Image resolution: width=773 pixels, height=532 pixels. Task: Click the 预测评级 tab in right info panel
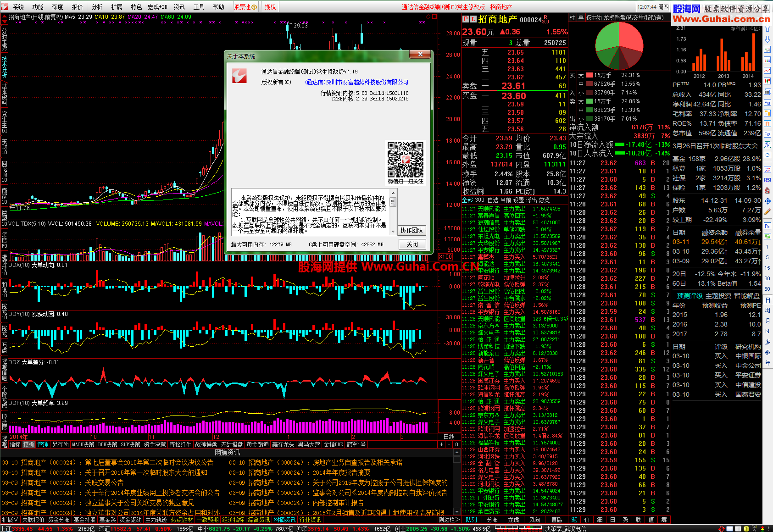(x=690, y=296)
